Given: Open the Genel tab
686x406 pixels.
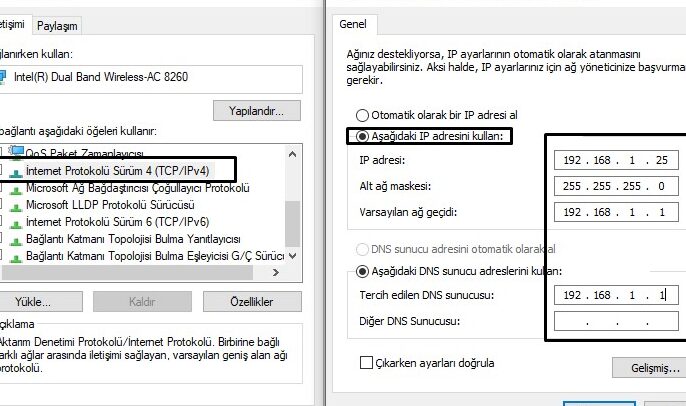Looking at the screenshot, I should point(353,24).
